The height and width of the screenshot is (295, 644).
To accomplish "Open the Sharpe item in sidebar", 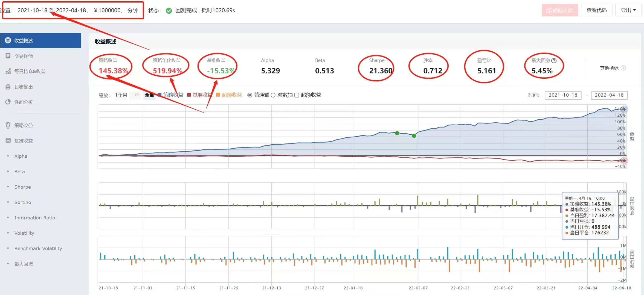I will tap(22, 187).
